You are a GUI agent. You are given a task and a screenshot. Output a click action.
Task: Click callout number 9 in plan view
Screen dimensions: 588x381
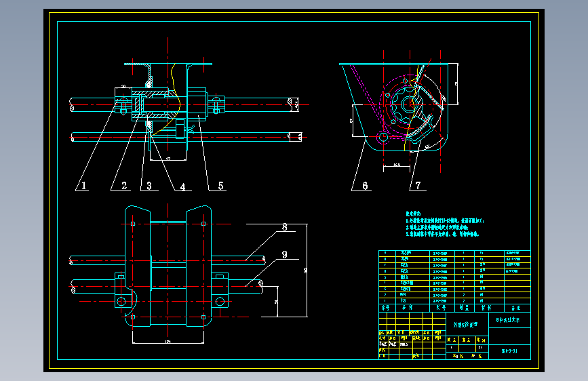point(285,255)
